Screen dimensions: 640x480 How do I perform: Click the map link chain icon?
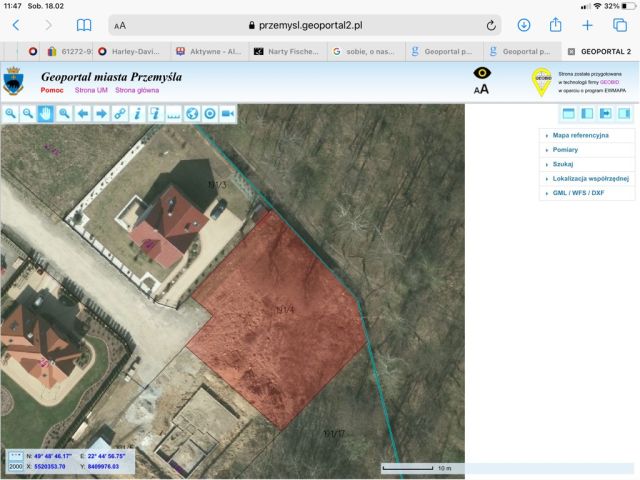(120, 114)
